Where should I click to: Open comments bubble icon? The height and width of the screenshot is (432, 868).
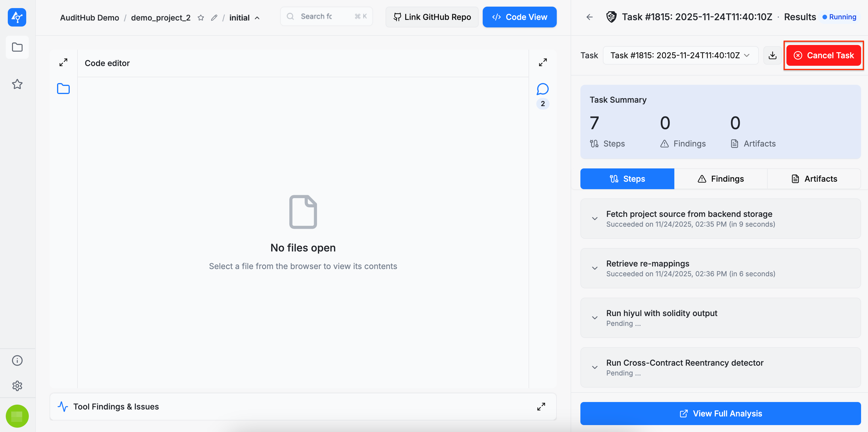542,89
